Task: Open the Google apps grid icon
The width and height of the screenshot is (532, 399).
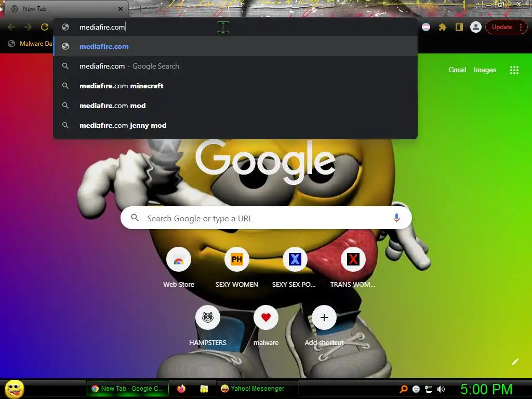Action: [x=514, y=70]
